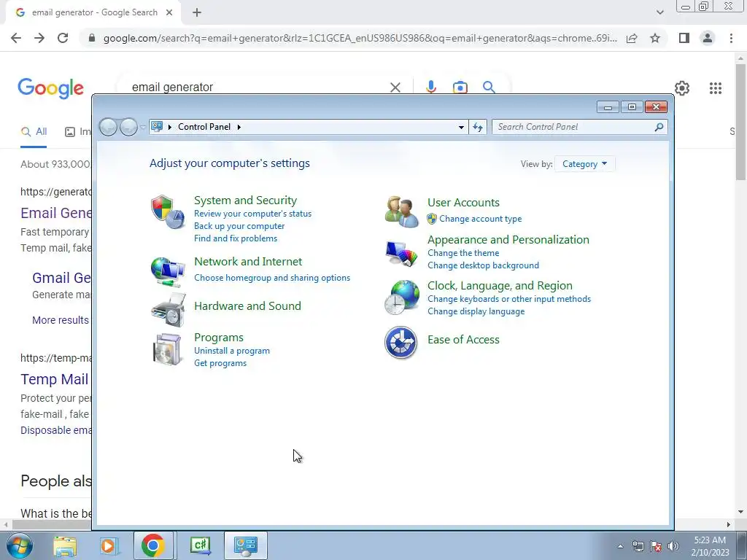Screen dimensions: 747x560
Task: Click Uninstall a program
Action: [231, 351]
